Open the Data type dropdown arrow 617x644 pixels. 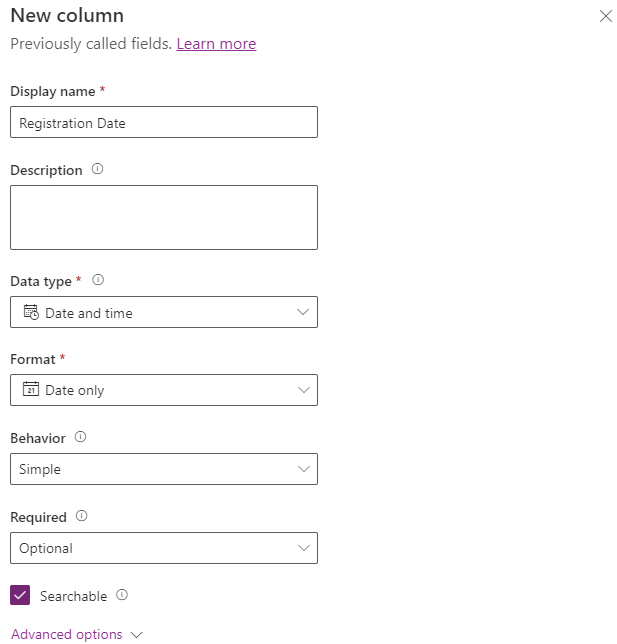304,312
